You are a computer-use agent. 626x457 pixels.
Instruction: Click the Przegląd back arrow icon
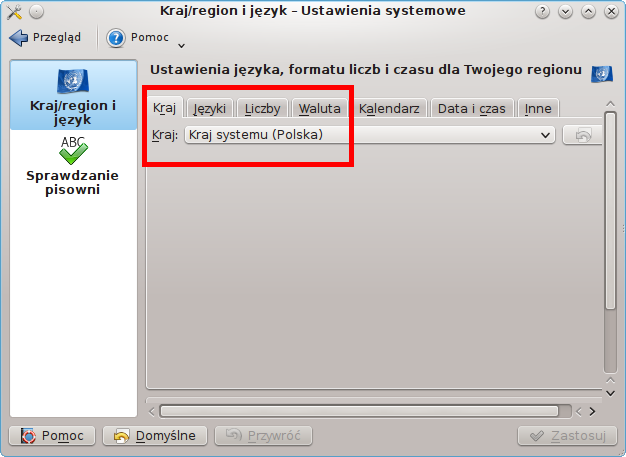tap(18, 38)
